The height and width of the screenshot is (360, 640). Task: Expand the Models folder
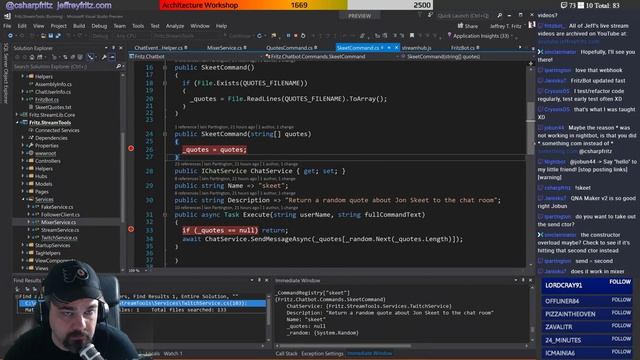pos(23,184)
